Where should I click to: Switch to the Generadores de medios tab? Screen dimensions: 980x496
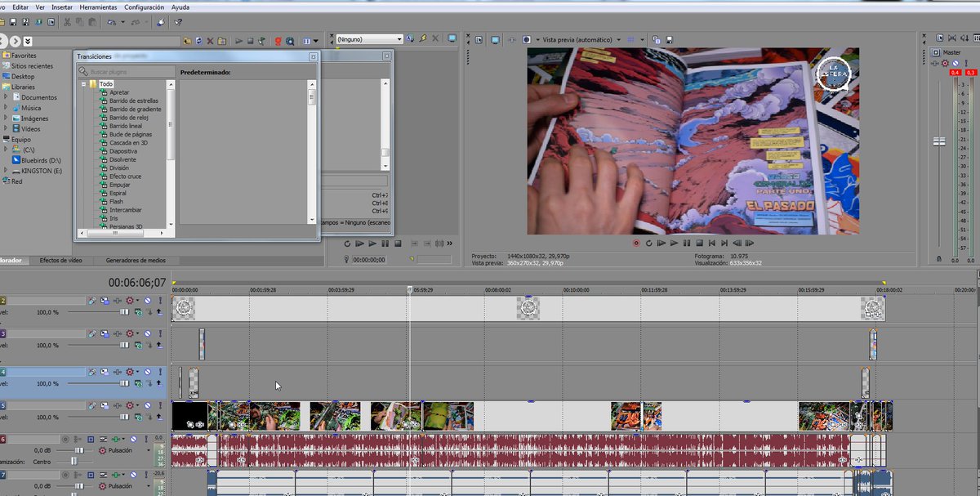pyautogui.click(x=136, y=260)
